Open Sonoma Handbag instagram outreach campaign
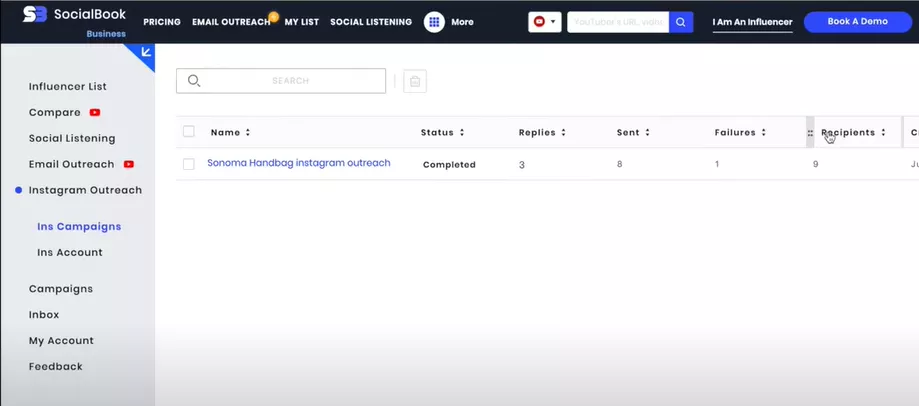Screen dimensions: 919x406 pos(299,163)
